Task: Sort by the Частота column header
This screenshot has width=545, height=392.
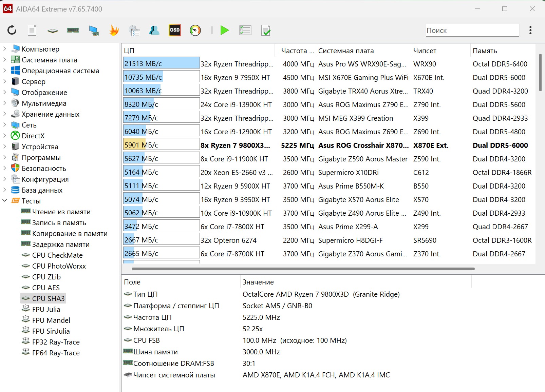Action: [x=295, y=51]
